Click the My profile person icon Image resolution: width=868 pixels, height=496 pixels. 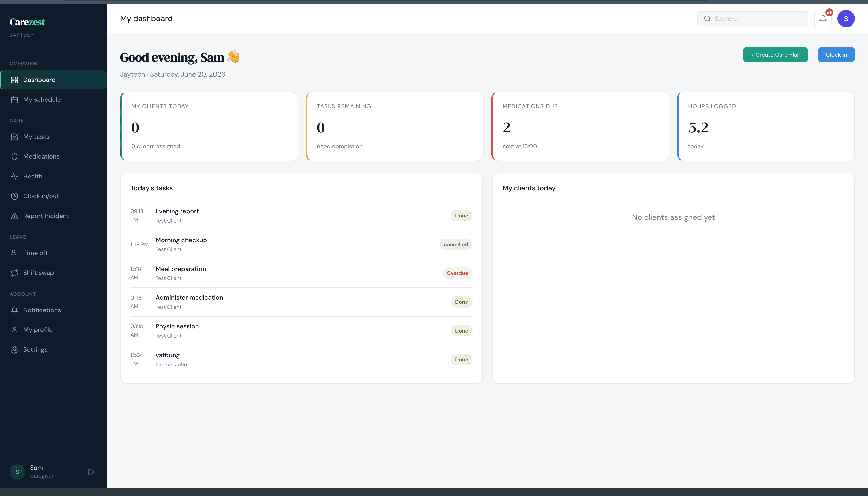(x=14, y=329)
